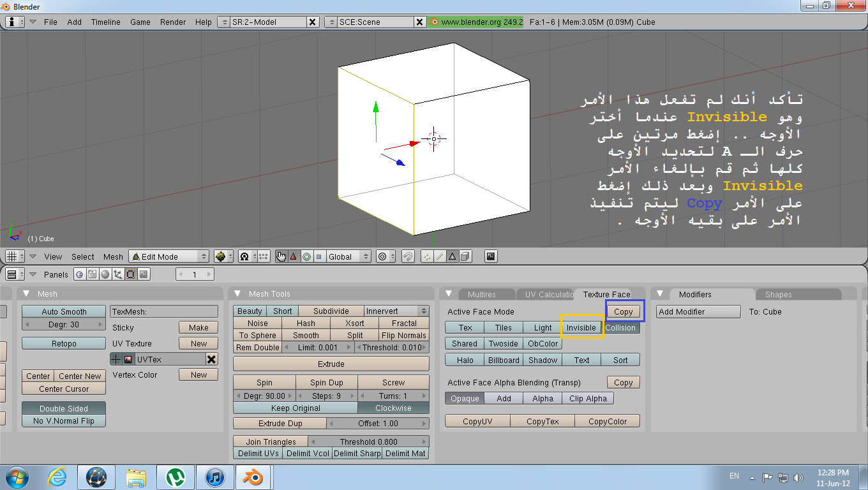Open the proportional edit falloff selector
868x490 pixels.
pyautogui.click(x=385, y=256)
